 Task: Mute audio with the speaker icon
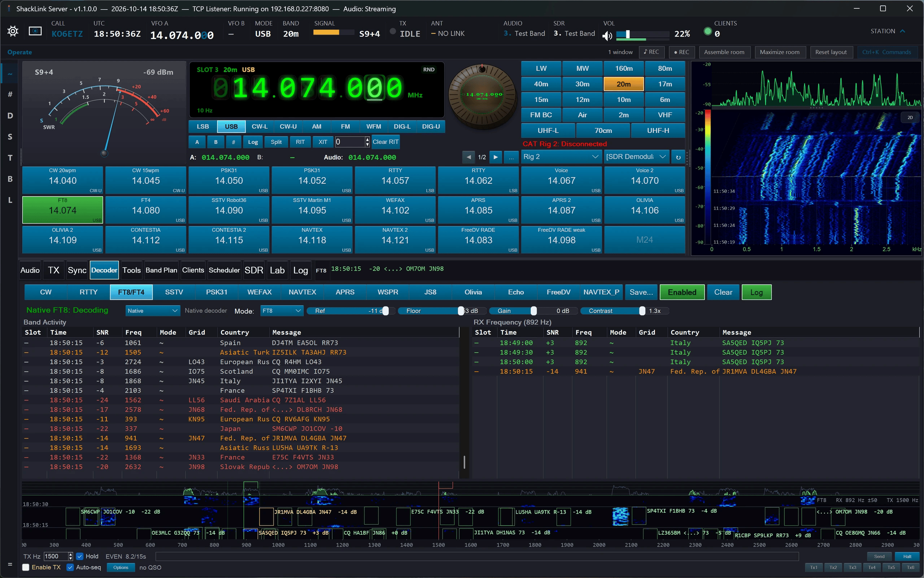[607, 36]
